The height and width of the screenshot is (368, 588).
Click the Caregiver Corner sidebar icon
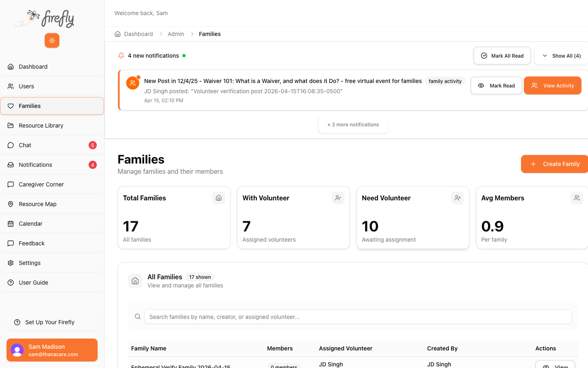coord(11,184)
